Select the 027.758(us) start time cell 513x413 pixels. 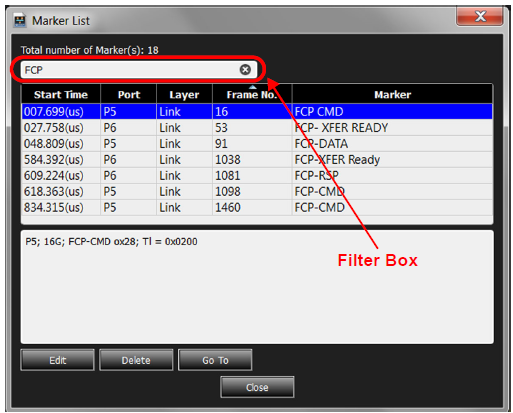(x=61, y=128)
